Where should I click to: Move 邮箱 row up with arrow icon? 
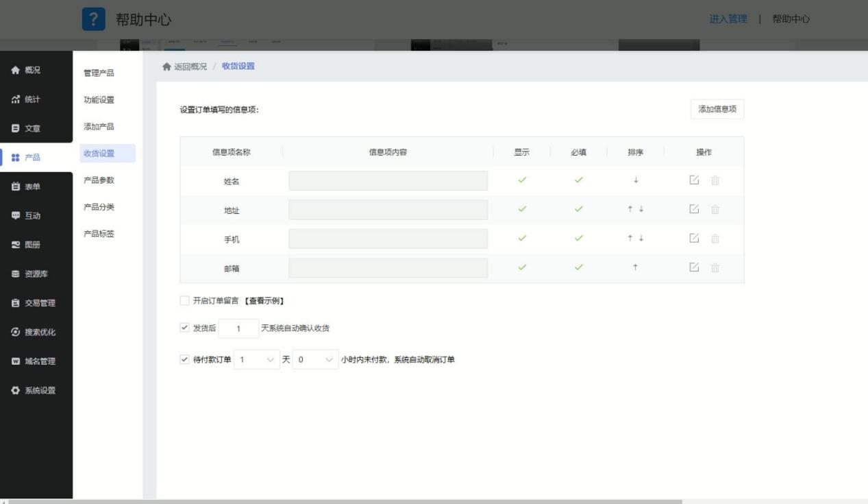pos(636,267)
